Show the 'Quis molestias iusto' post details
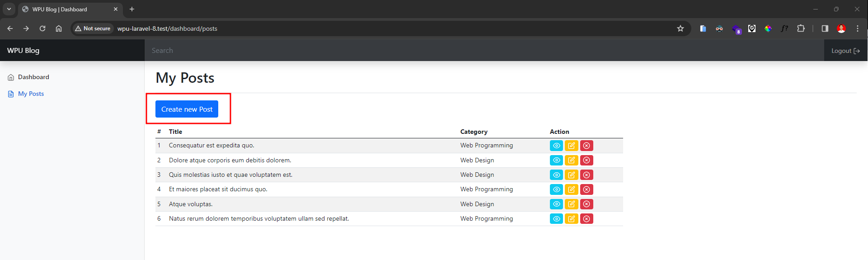This screenshot has height=260, width=868. 556,175
